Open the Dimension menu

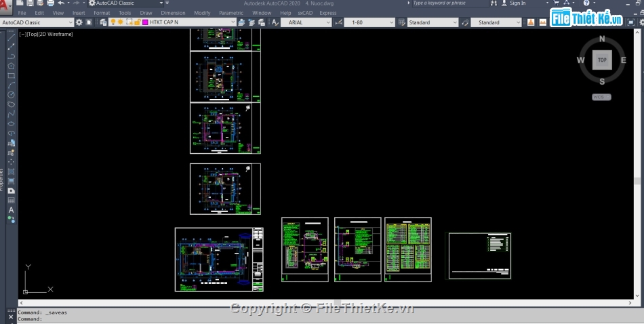[x=173, y=13]
